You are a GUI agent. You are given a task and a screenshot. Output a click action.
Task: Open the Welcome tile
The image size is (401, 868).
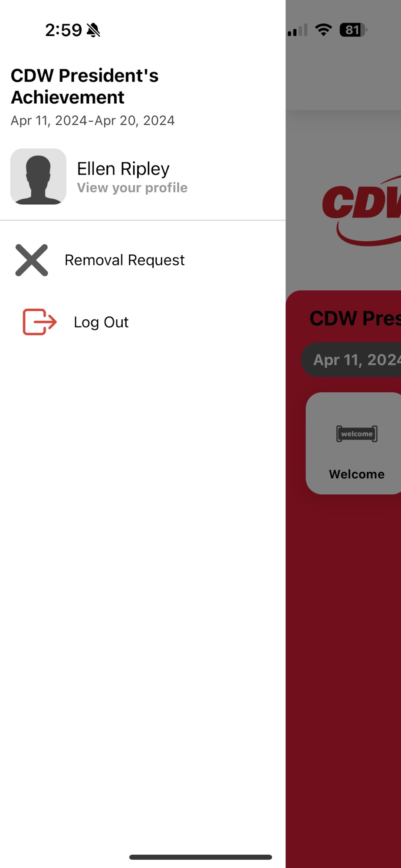pyautogui.click(x=353, y=443)
